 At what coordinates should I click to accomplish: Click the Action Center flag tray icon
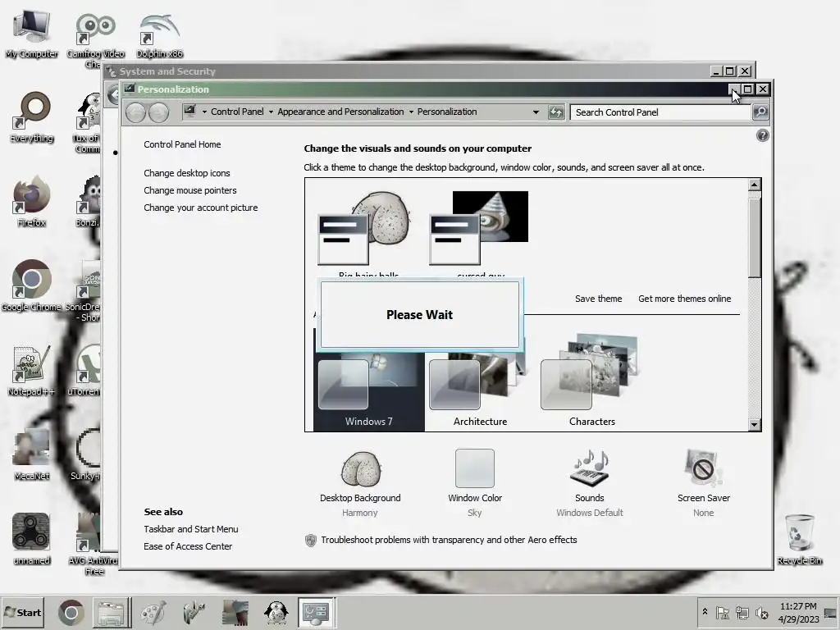722,612
